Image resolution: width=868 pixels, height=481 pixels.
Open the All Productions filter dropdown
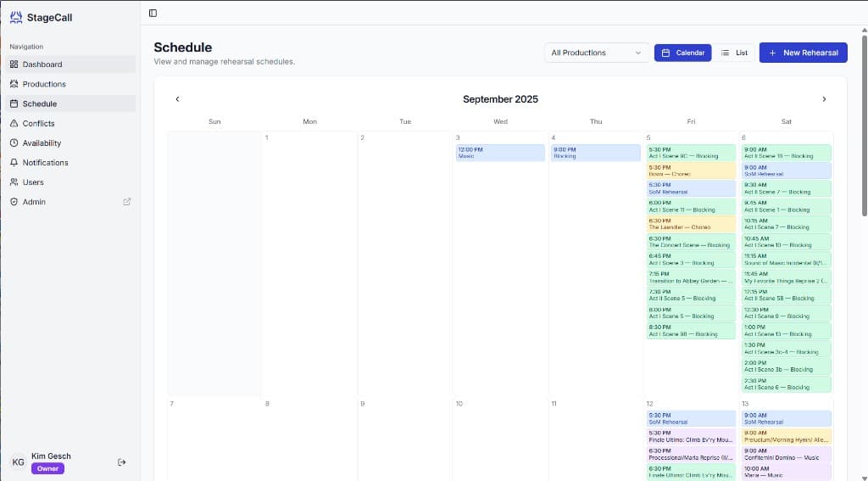[596, 53]
